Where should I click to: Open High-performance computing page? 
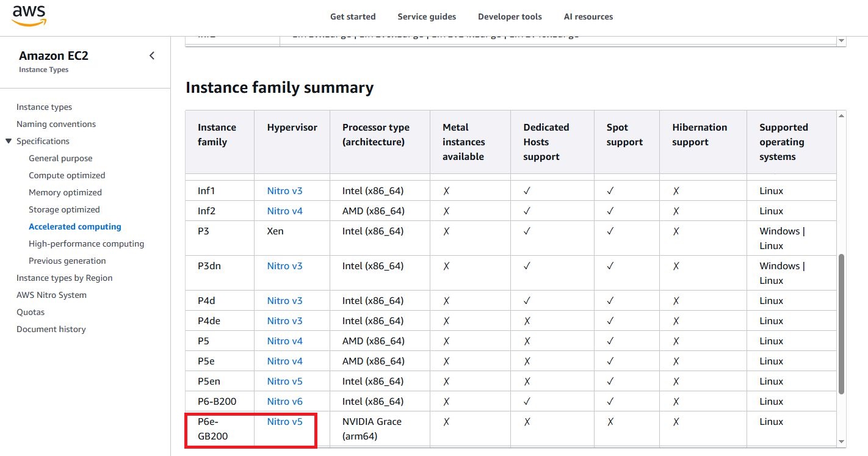click(87, 244)
